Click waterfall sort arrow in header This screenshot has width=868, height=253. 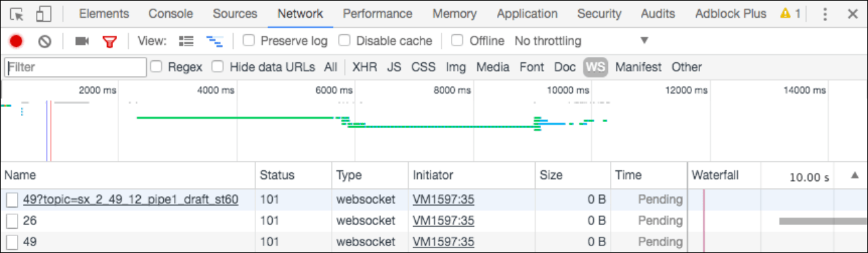pos(855,175)
